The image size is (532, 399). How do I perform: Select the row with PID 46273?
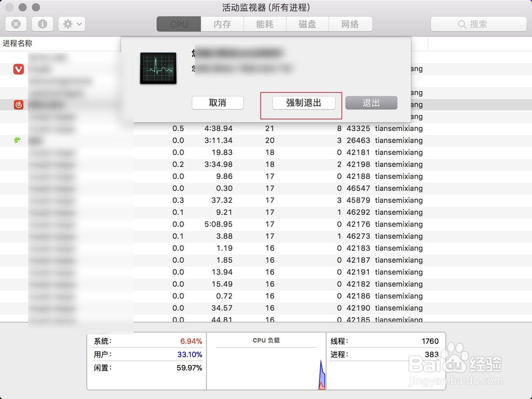[266, 236]
